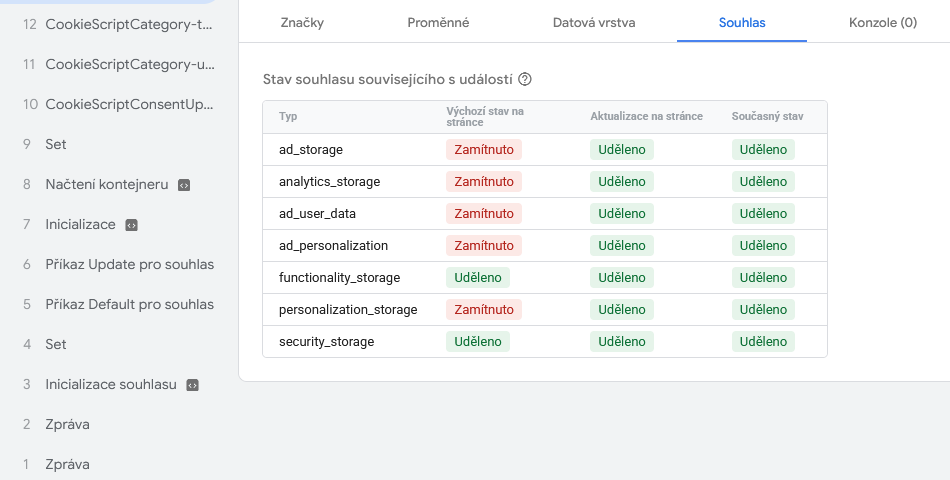This screenshot has height=480, width=950.
Task: Select Příkaz Default pro souhlas event
Action: [119, 304]
